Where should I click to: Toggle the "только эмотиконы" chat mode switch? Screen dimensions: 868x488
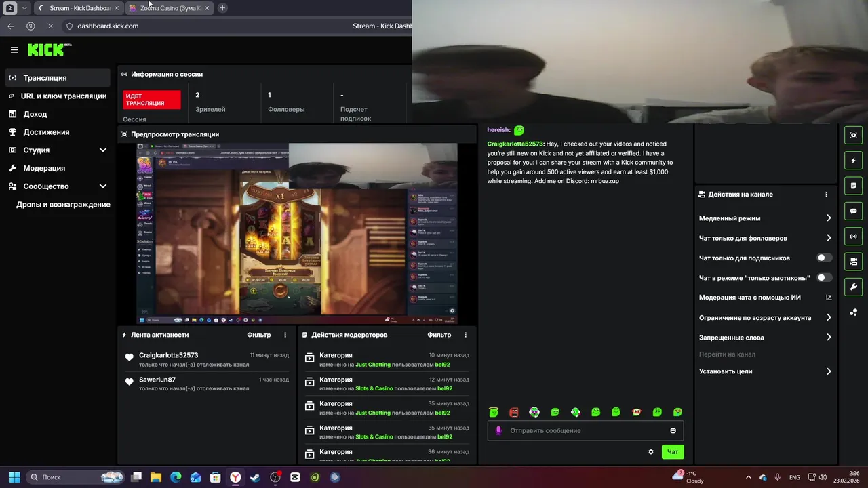click(825, 277)
